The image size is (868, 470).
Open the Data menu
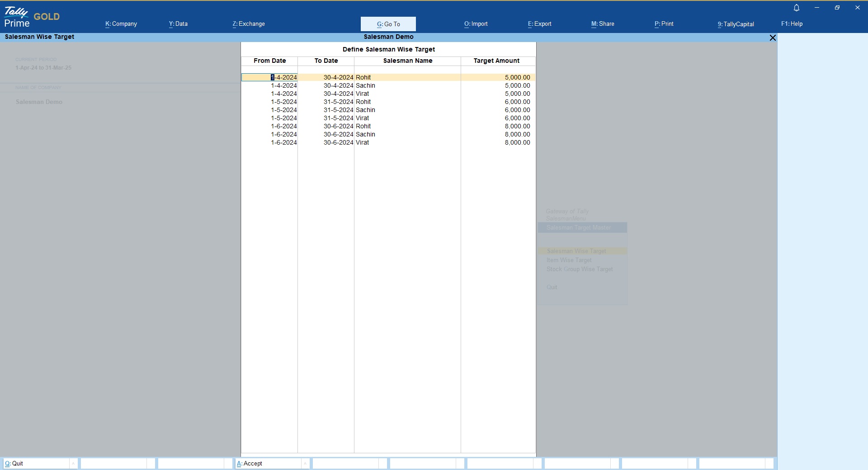pos(178,24)
